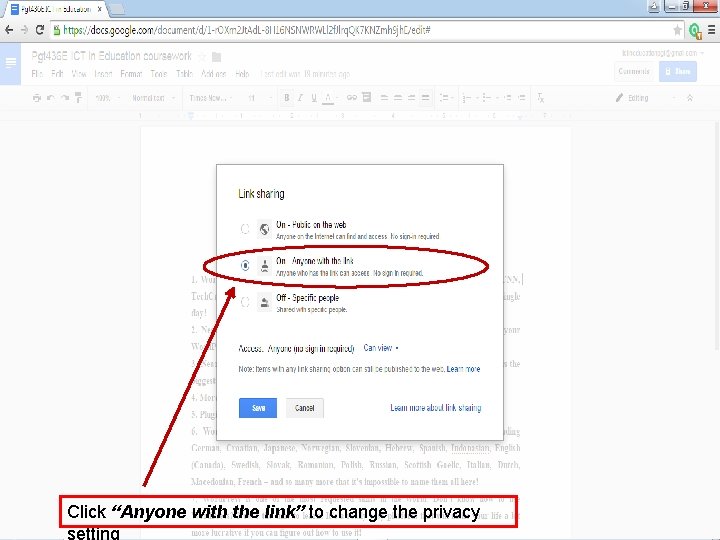Click the blue Share button

678,71
